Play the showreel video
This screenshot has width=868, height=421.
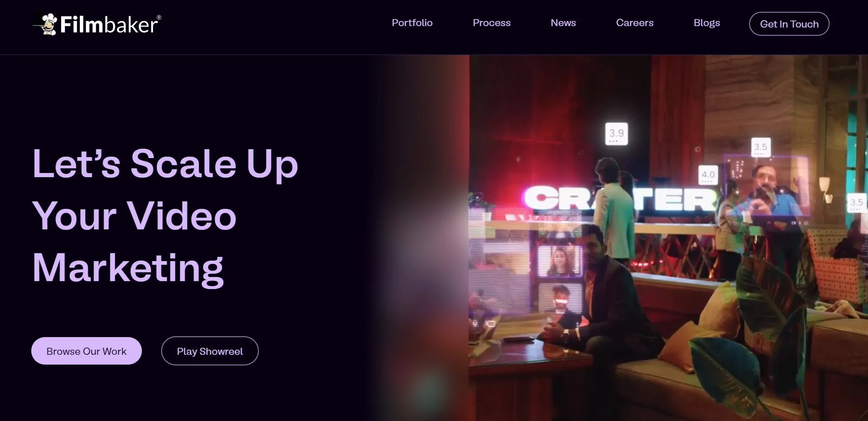(x=210, y=351)
